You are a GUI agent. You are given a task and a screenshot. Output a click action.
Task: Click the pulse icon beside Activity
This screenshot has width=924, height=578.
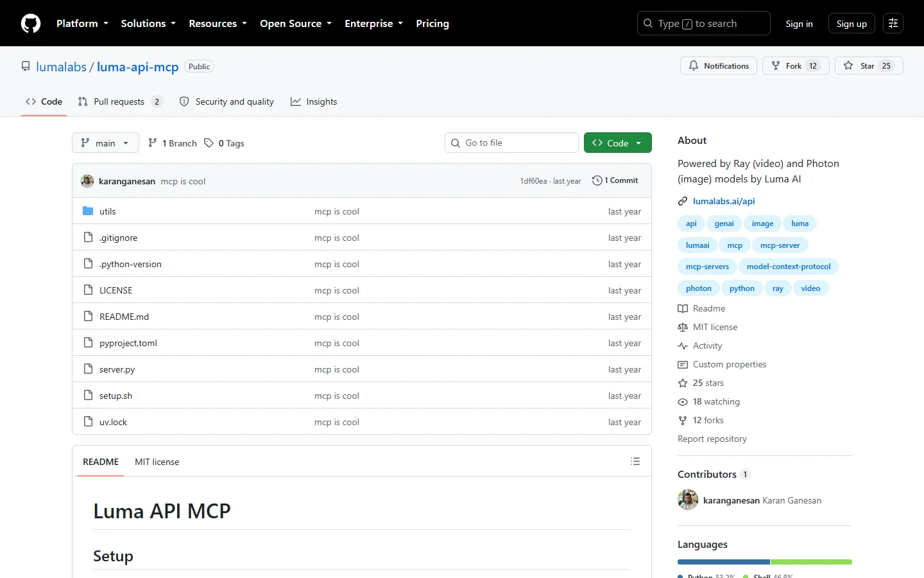click(683, 346)
